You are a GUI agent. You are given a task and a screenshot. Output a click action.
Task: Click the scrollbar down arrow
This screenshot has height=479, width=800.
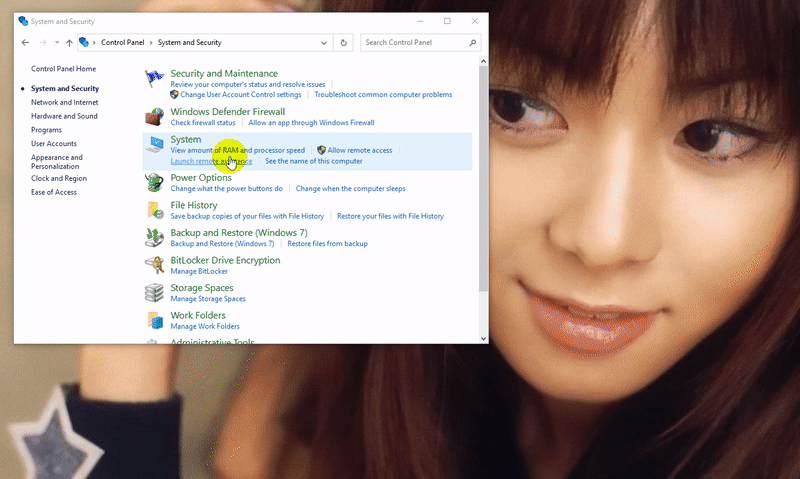pyautogui.click(x=483, y=338)
